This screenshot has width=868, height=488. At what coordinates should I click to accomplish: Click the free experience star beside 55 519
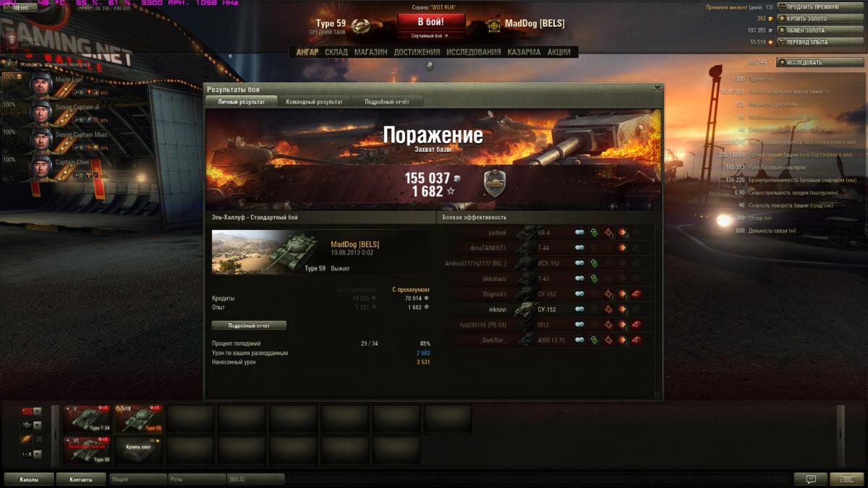[771, 42]
